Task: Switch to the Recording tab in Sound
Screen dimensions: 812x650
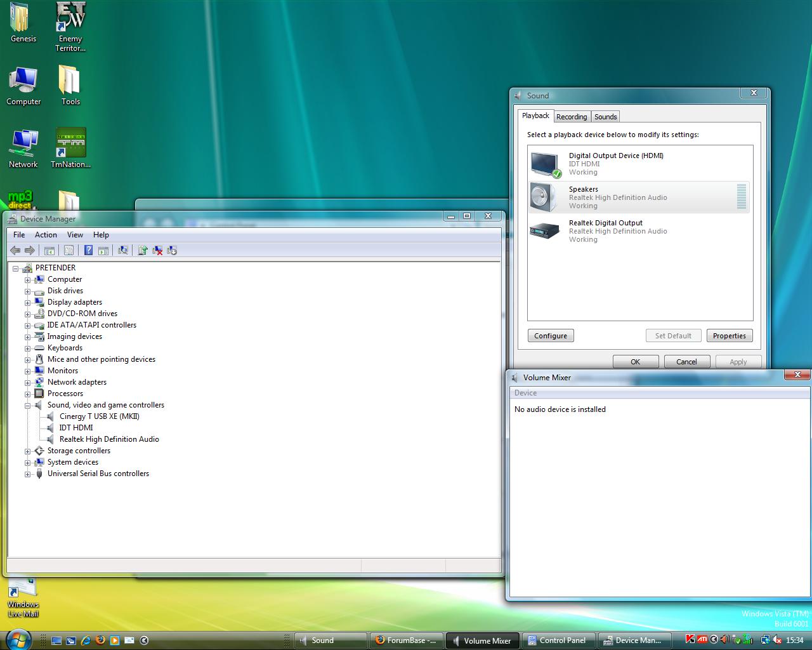Action: click(572, 117)
